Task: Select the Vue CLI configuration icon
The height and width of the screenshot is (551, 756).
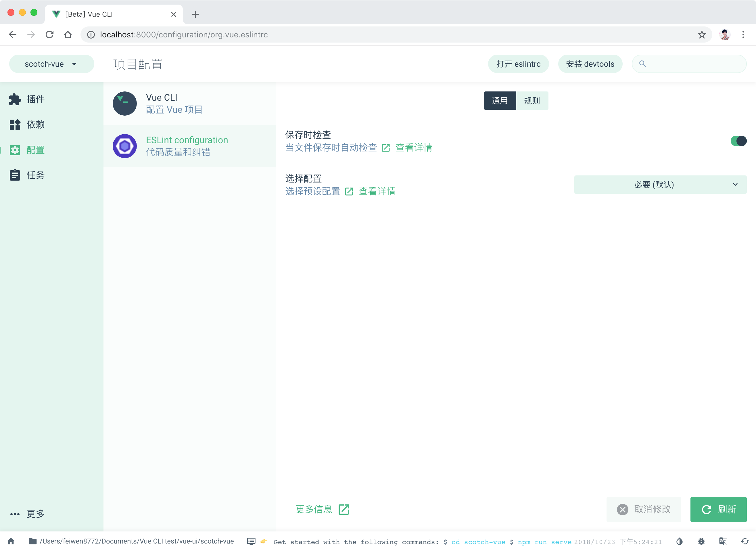Action: pos(124,104)
